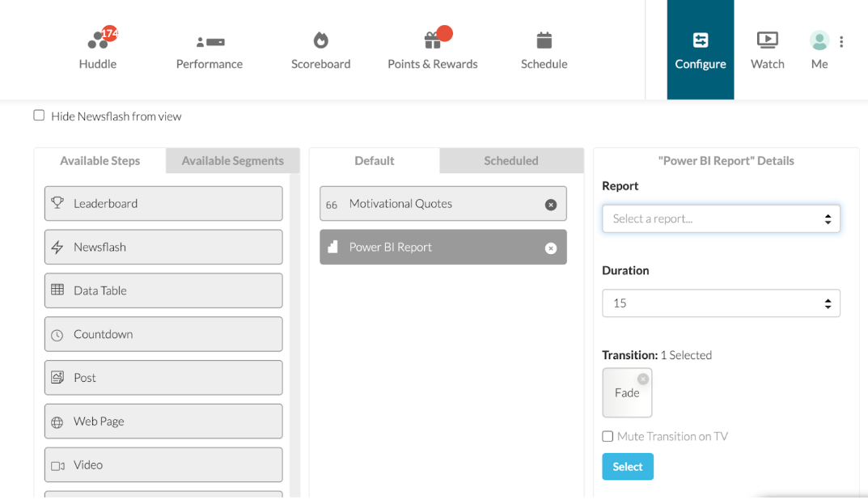Open the Huddle section icon

point(97,40)
